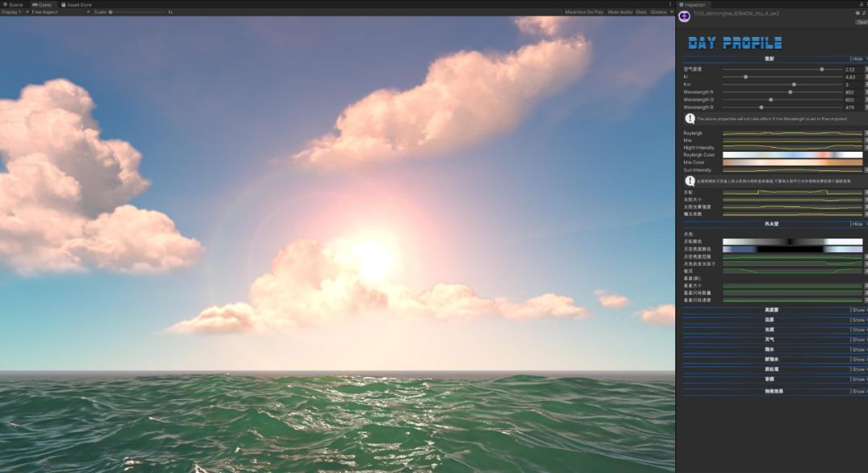Open the Night Intensity curve field
The width and height of the screenshot is (868, 473).
coord(792,148)
